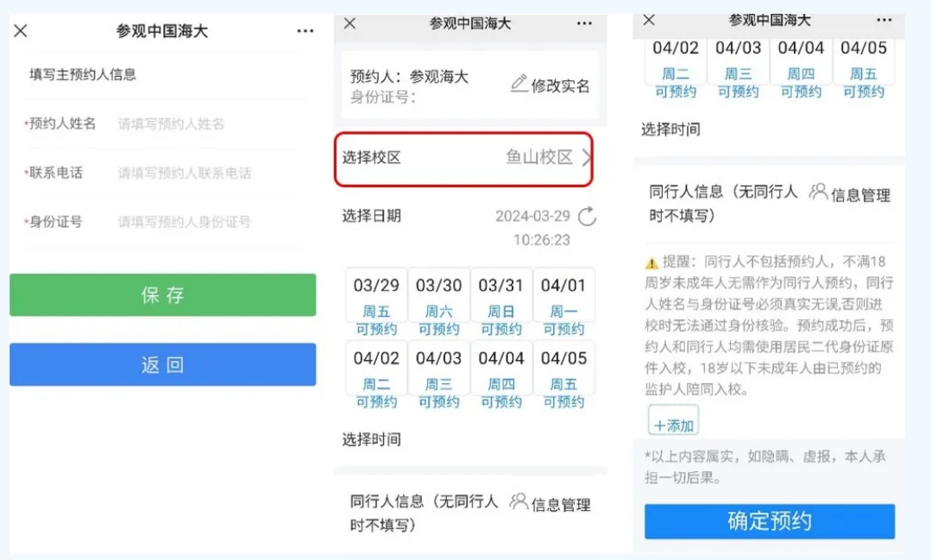Click the yellow warning icon beside 提醒
Screen dimensions: 931x560
click(x=652, y=262)
